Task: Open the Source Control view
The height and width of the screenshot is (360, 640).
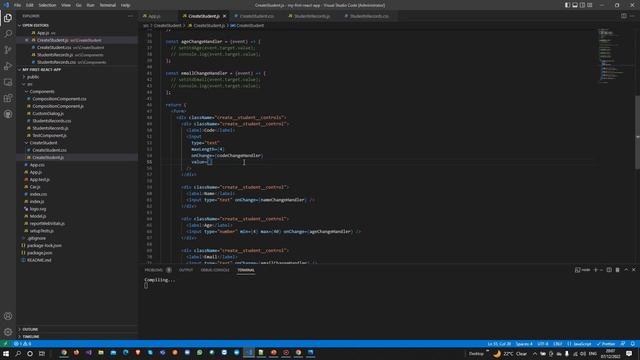Action: click(8, 50)
